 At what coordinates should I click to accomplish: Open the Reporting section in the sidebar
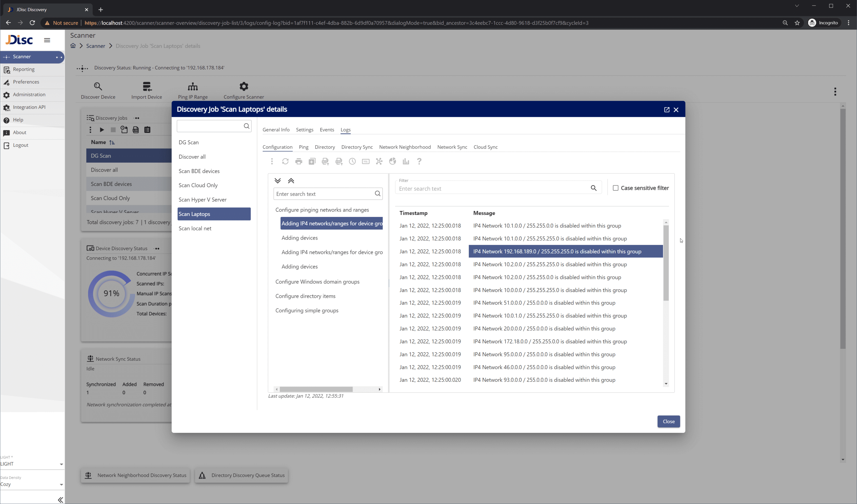(24, 69)
